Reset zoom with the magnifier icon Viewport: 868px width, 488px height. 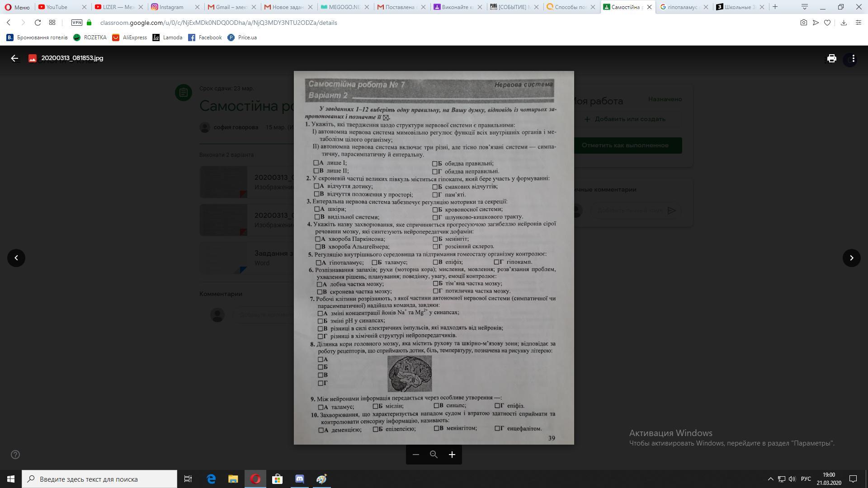tap(434, 455)
